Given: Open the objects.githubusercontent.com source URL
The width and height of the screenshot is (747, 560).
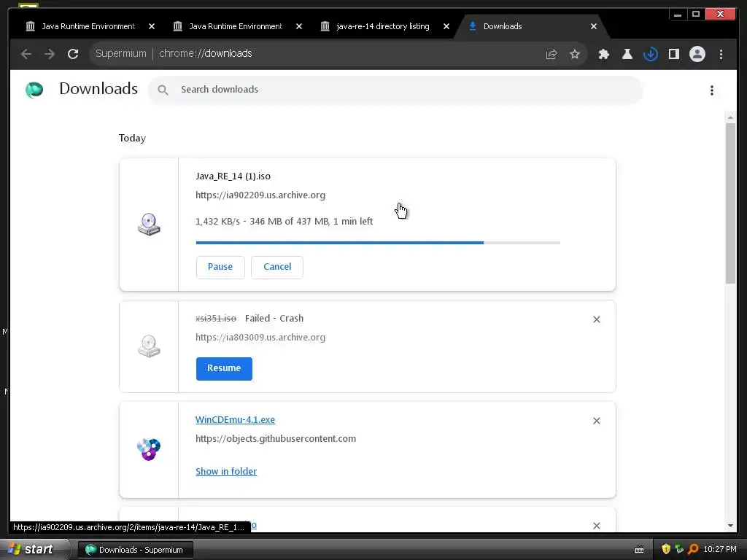Looking at the screenshot, I should [275, 438].
